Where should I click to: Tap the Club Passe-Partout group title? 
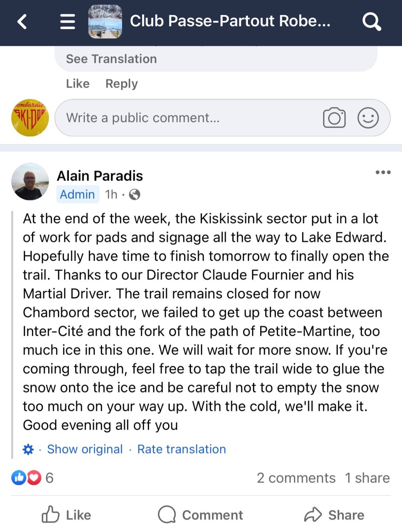(230, 21)
